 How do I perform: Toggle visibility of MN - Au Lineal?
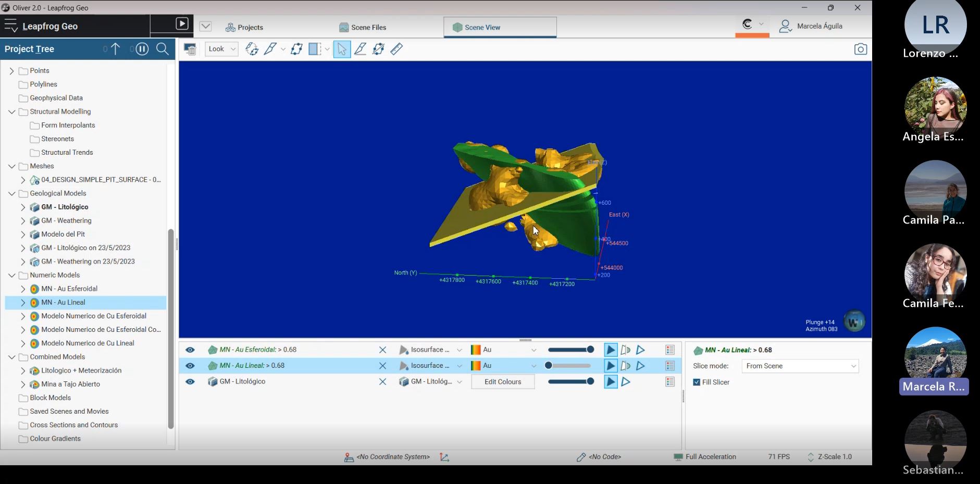190,366
